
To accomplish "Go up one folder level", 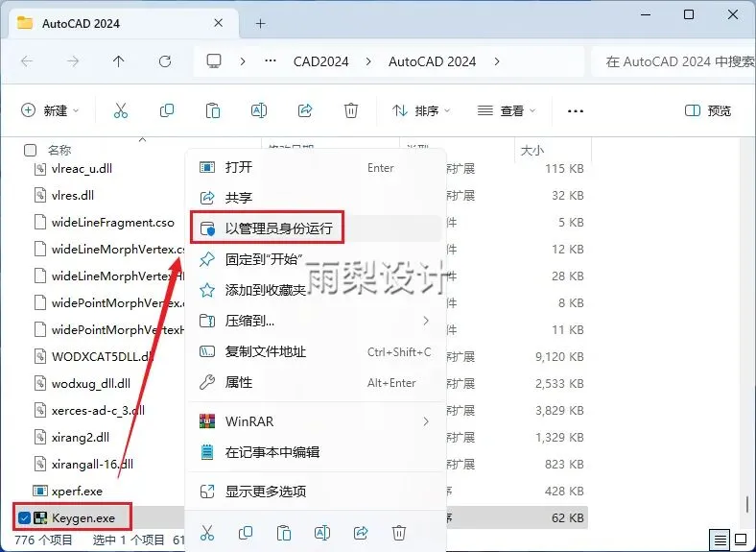I will 118,61.
